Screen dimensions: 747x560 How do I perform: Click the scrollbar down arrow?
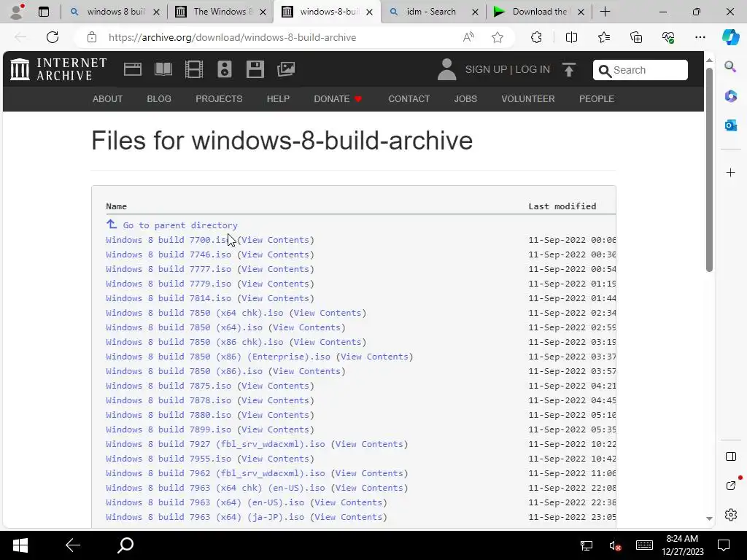709,518
